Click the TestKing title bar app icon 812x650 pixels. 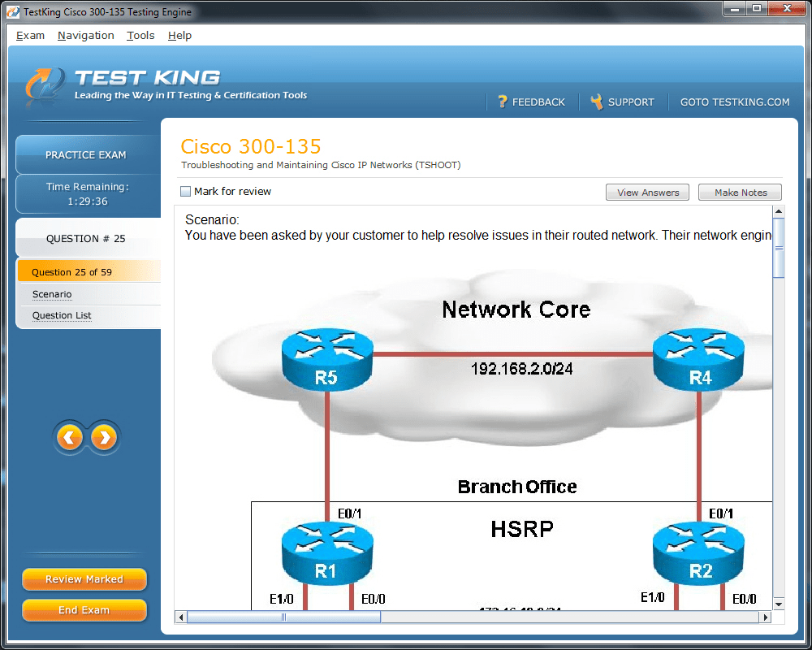12,12
